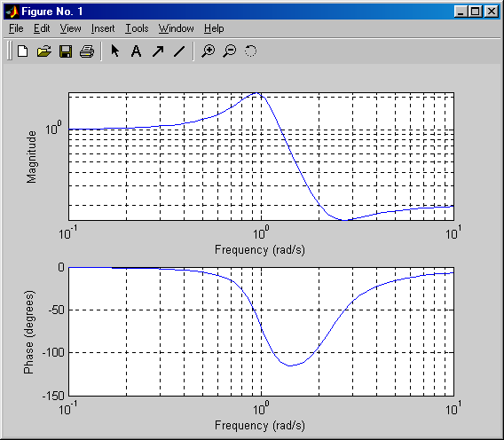Expand the View menu
504x440 pixels.
70,28
